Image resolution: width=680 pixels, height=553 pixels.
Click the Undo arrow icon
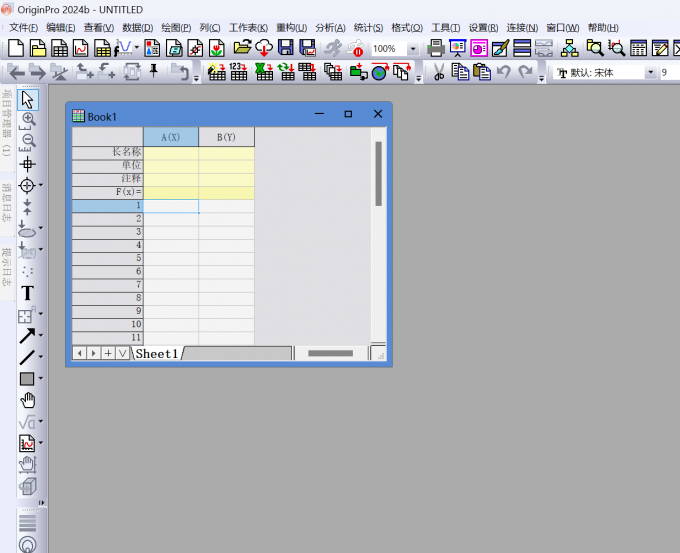[x=503, y=72]
